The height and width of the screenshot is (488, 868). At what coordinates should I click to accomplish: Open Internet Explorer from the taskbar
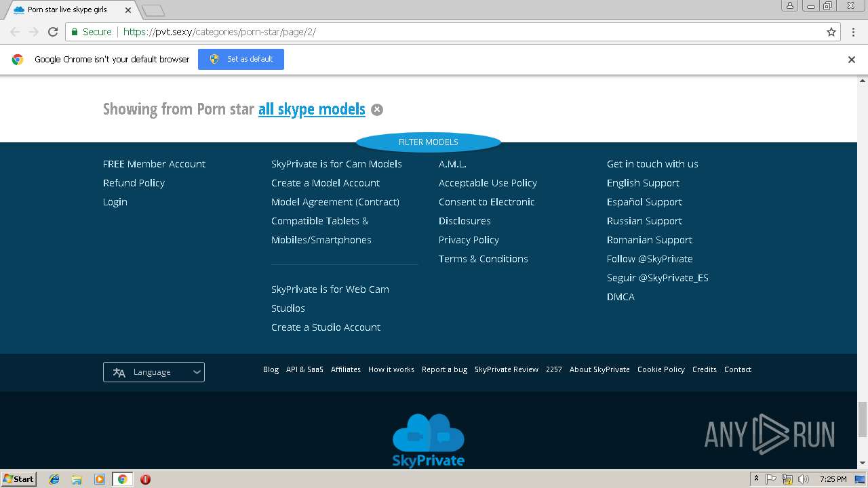coord(54,479)
